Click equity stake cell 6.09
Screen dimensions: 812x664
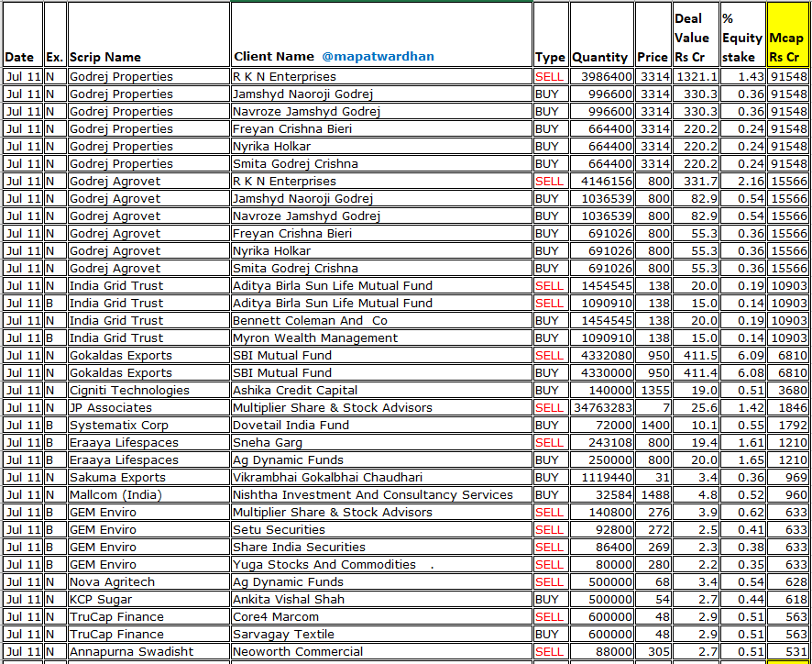(742, 356)
